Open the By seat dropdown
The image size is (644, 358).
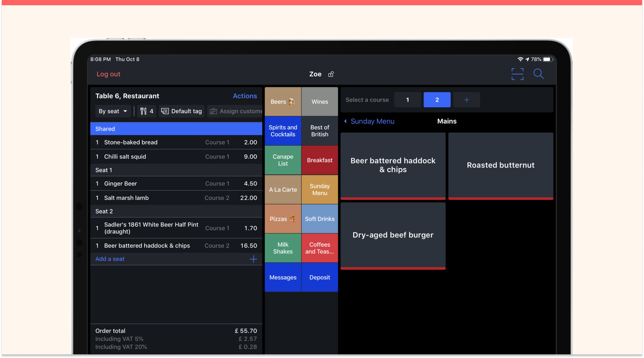[113, 111]
